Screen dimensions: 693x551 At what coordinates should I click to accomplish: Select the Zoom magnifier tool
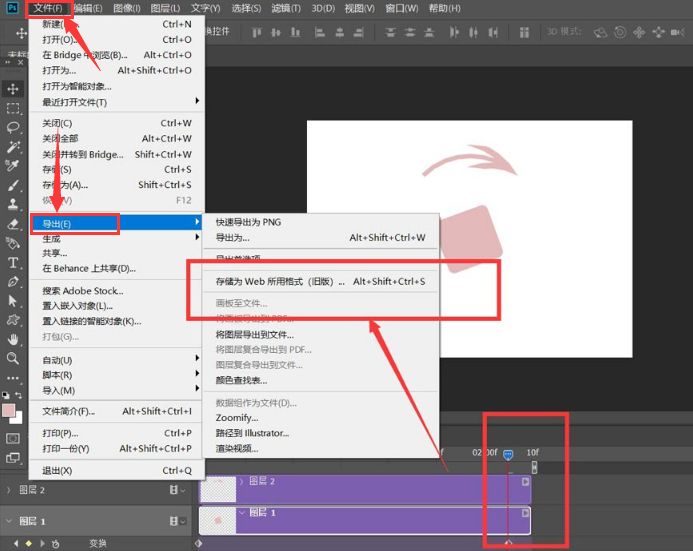[x=14, y=358]
